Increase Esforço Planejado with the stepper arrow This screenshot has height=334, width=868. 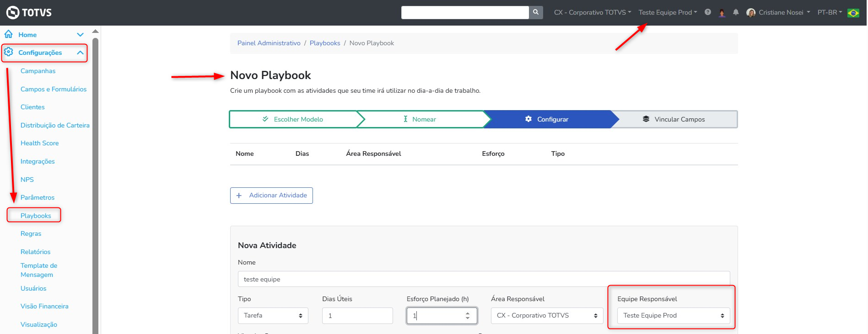467,313
